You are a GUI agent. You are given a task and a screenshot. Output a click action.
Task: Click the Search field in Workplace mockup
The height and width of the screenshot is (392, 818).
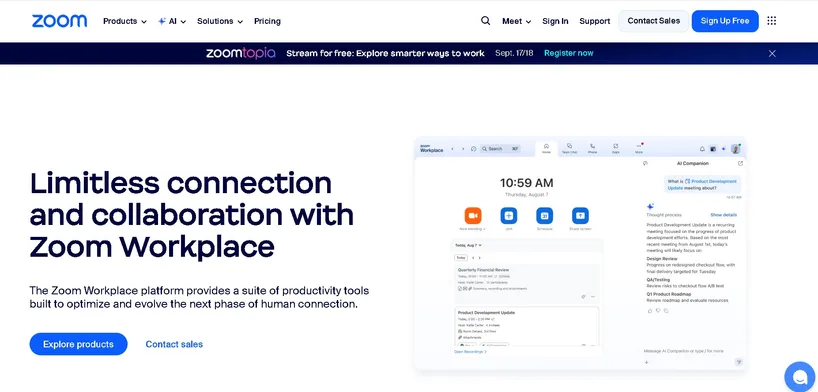click(x=500, y=149)
